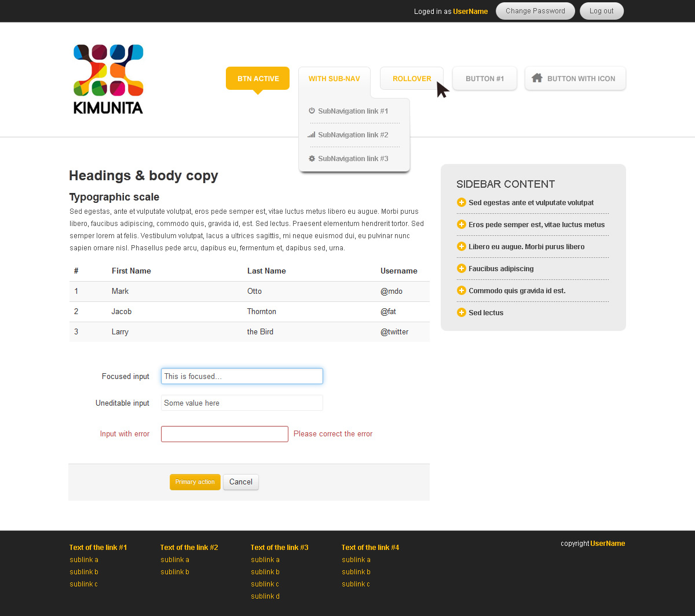Open SubNavigation link #2
Screen dimensions: 695x616
coord(353,134)
